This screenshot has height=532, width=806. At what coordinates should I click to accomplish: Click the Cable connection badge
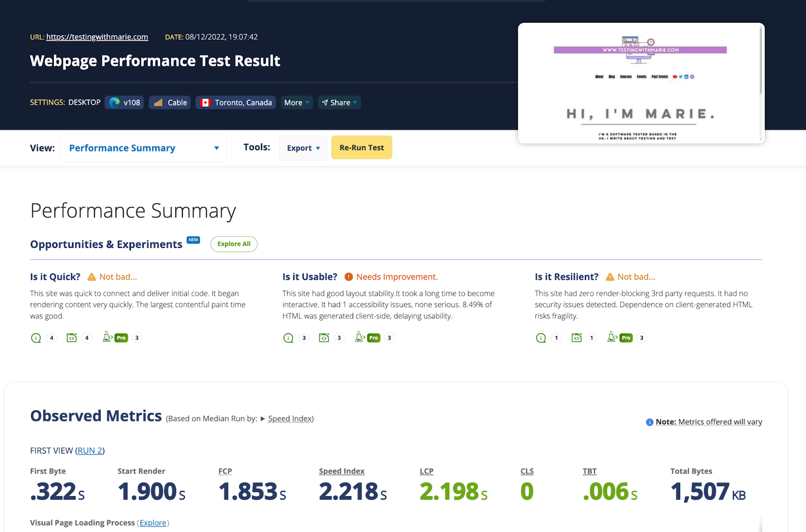(x=170, y=102)
